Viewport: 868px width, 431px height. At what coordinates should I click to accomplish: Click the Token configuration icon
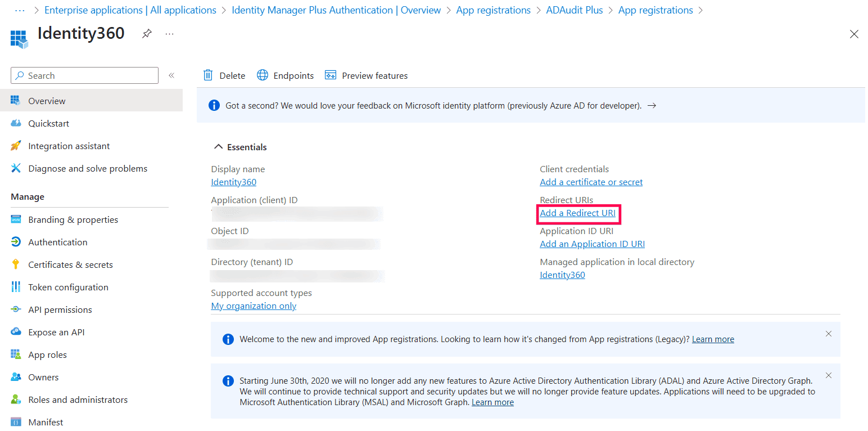pyautogui.click(x=16, y=287)
